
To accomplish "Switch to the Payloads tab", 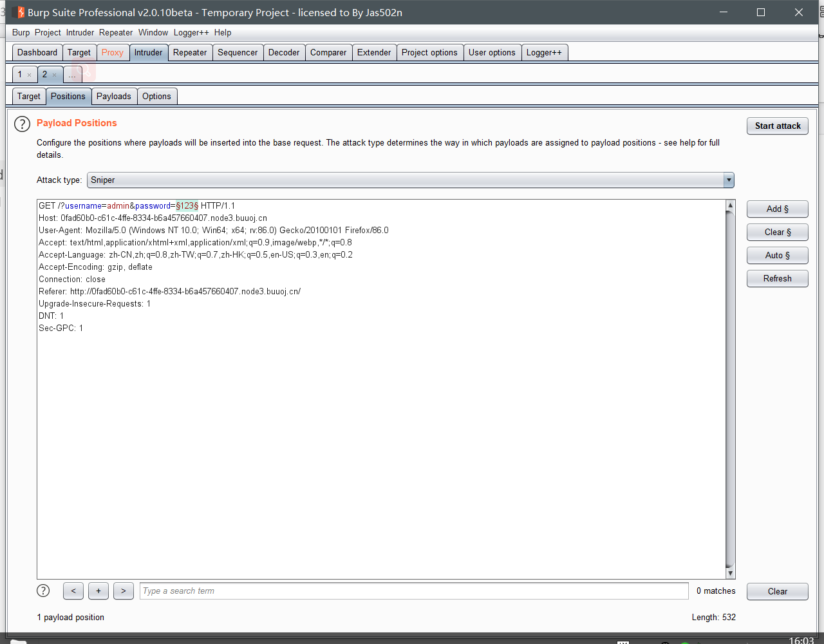I will [x=113, y=97].
